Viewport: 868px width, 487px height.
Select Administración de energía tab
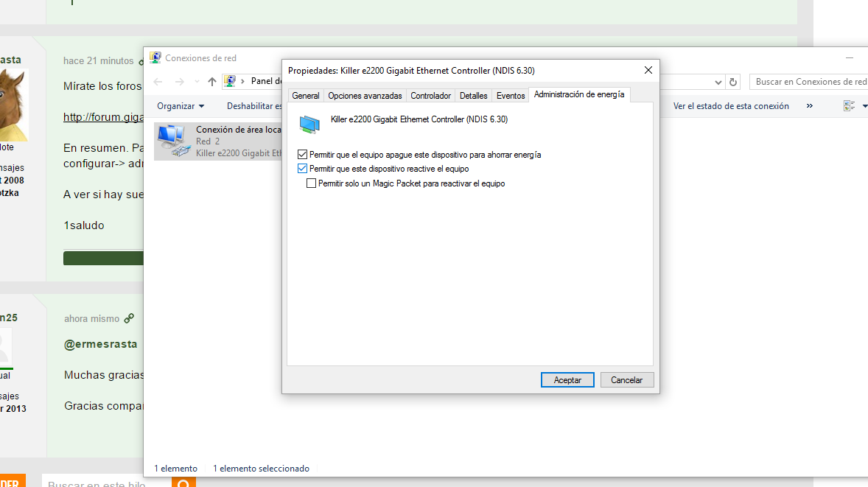(579, 94)
